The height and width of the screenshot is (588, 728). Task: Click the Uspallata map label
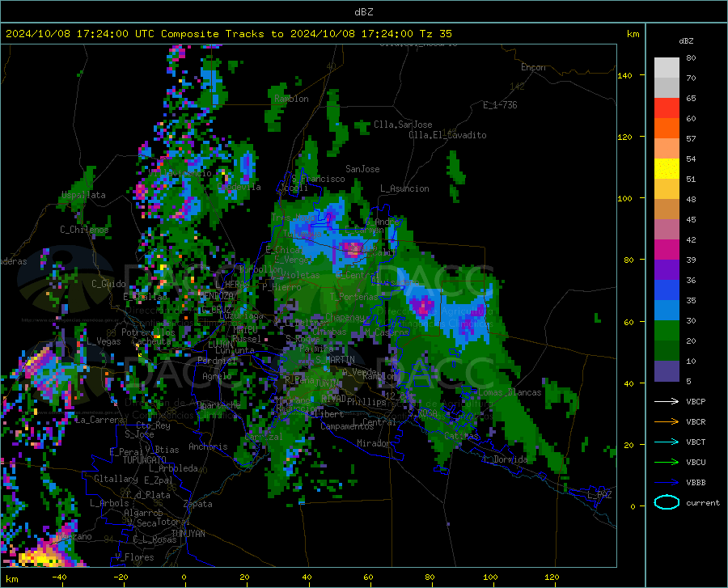click(x=83, y=195)
